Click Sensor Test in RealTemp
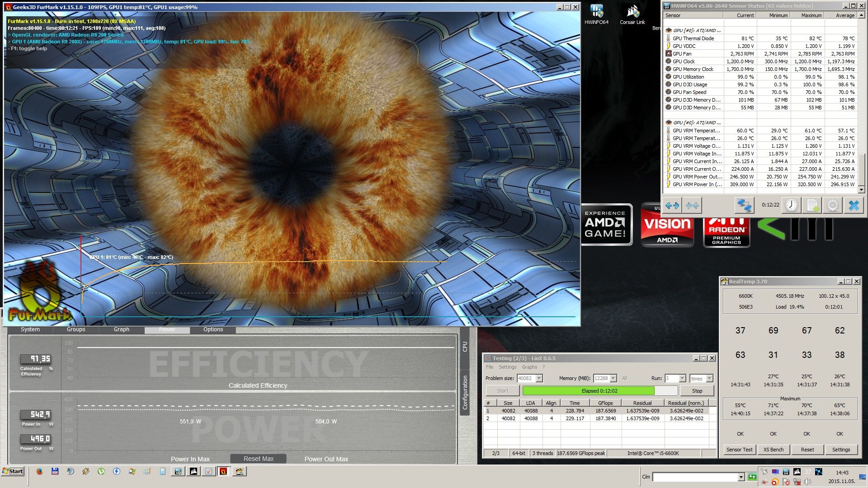868x488 pixels. coord(740,450)
